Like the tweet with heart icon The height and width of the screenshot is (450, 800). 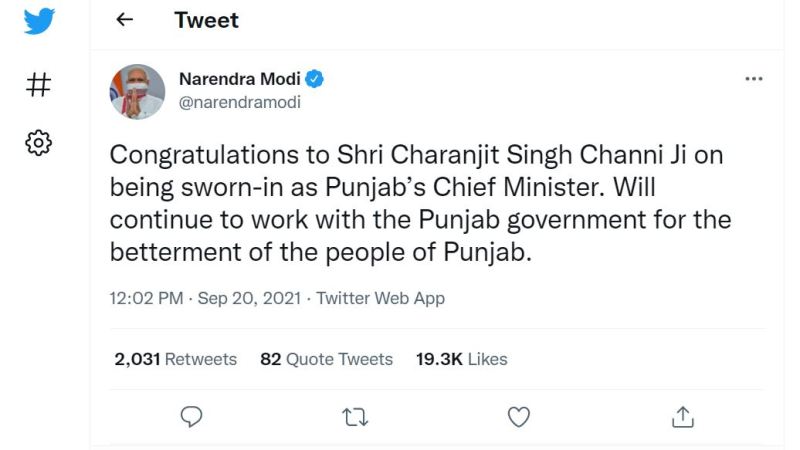(519, 417)
